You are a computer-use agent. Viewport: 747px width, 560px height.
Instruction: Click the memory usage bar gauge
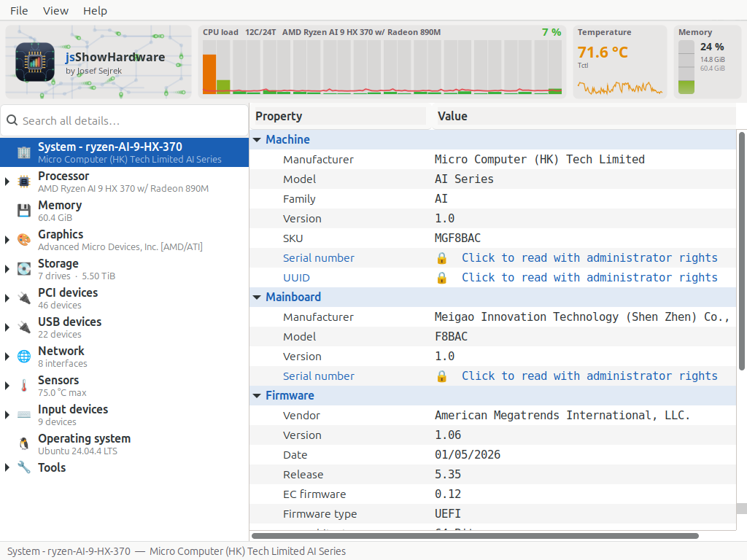coord(686,66)
